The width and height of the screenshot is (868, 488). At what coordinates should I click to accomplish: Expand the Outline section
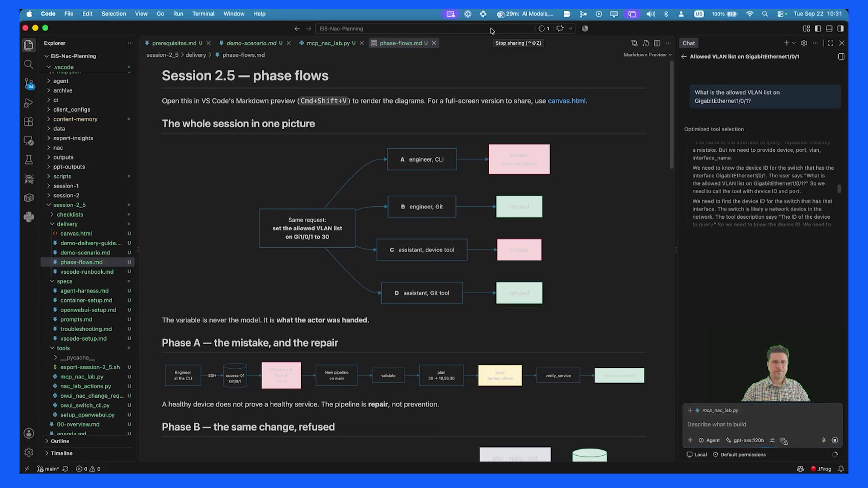(60, 441)
